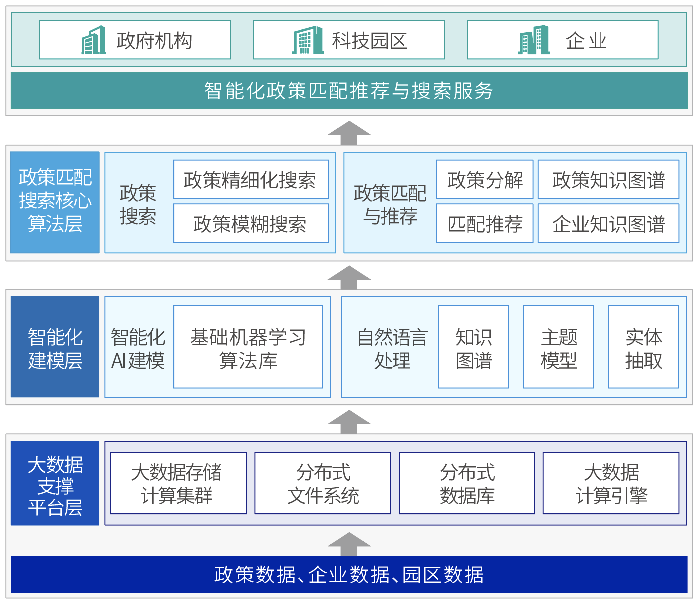The height and width of the screenshot is (605, 700).
Task: Select the 实体抽取 box
Action: pos(644,347)
